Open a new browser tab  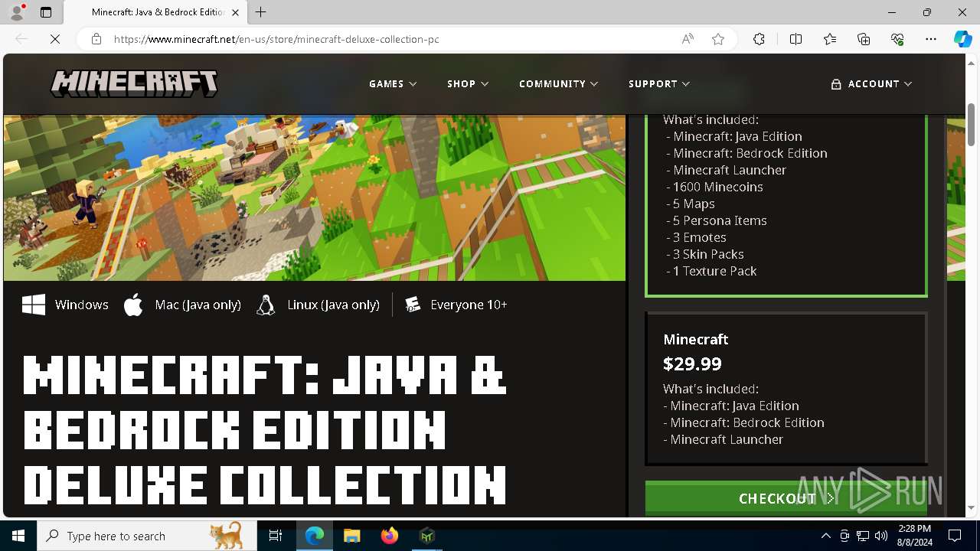click(x=260, y=12)
